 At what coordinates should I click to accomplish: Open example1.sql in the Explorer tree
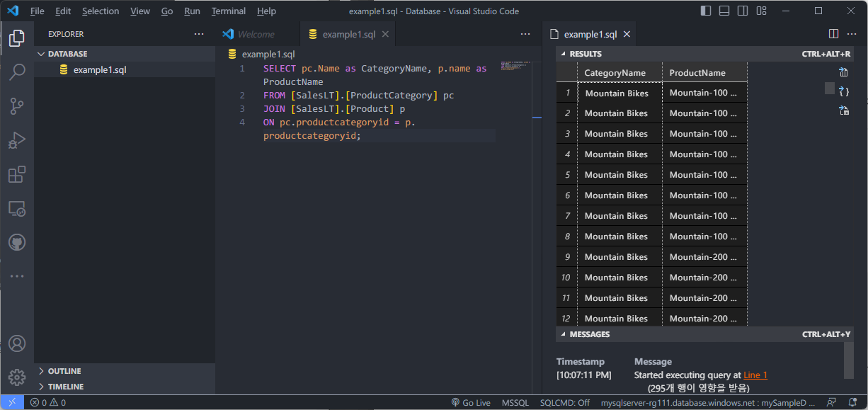[x=125, y=69]
